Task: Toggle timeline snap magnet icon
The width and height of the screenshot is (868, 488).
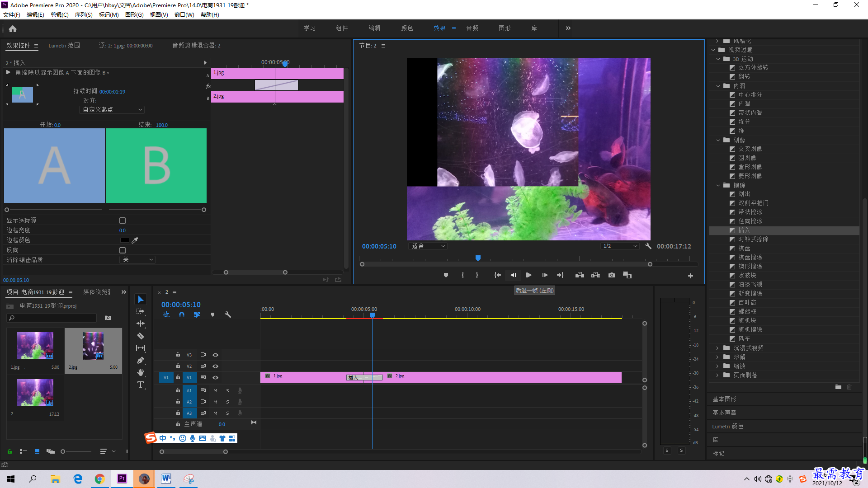Action: (181, 314)
